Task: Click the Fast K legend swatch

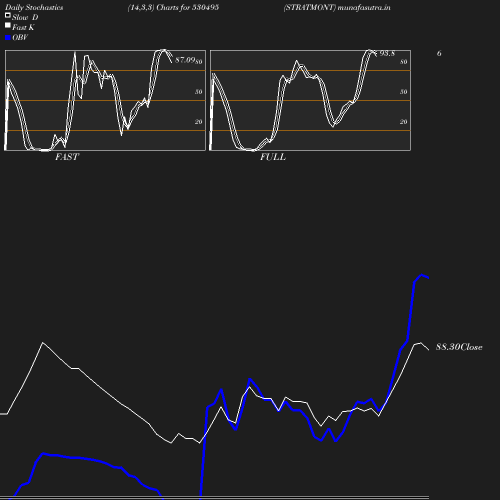Action: pos(8,25)
